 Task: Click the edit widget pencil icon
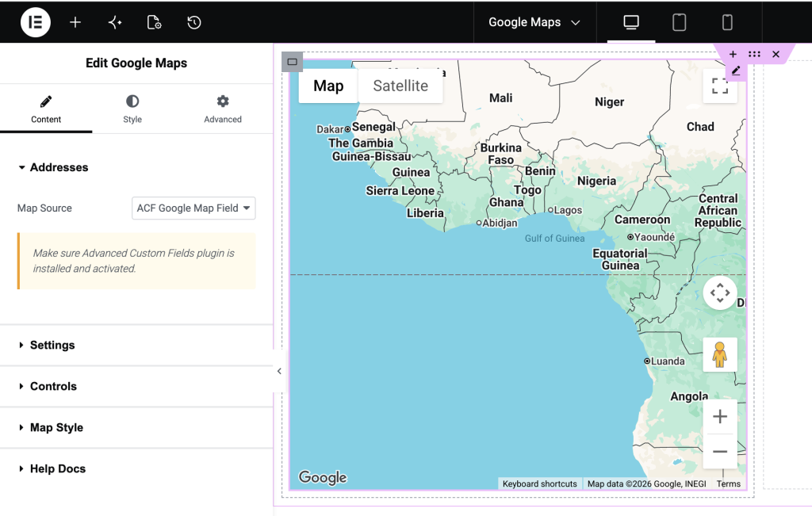click(x=736, y=71)
